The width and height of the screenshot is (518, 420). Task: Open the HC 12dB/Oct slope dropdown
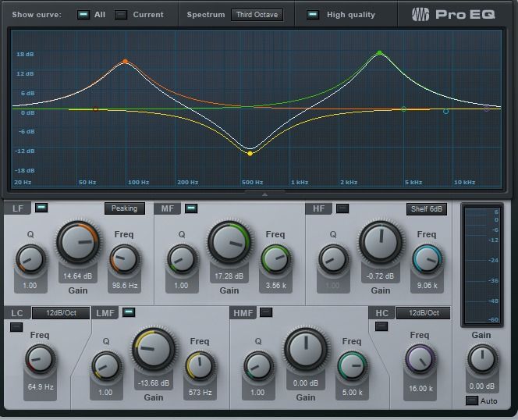423,313
